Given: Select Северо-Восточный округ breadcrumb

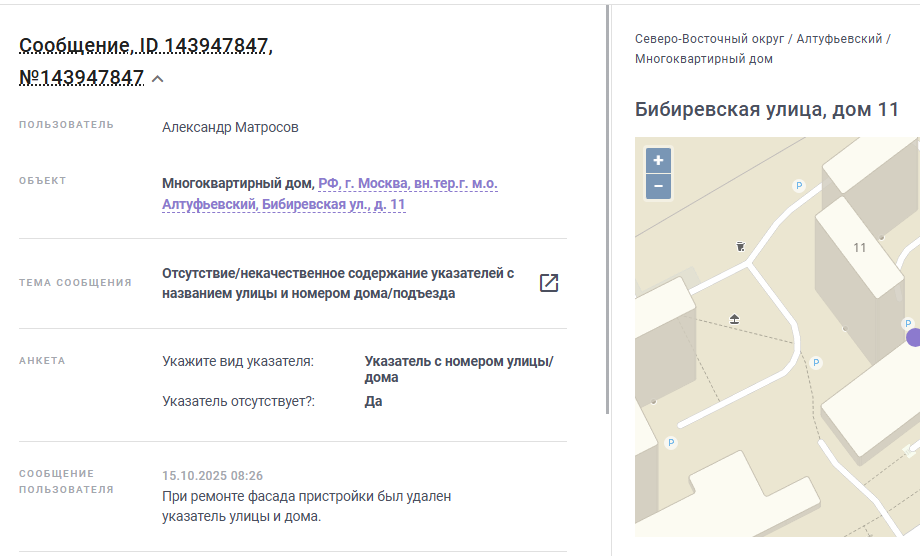Looking at the screenshot, I should pyautogui.click(x=708, y=39).
